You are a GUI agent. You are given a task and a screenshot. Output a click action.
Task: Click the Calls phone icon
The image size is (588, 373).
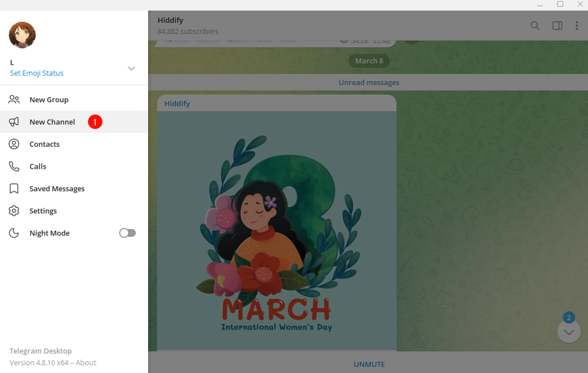(14, 166)
